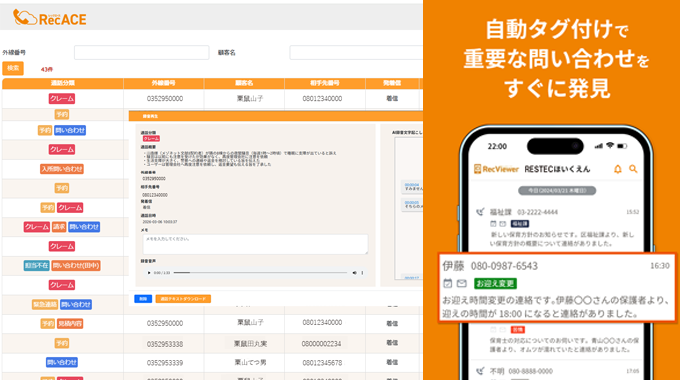680x380 pixels.
Task: Click the 検索 search button
Action: tap(13, 68)
